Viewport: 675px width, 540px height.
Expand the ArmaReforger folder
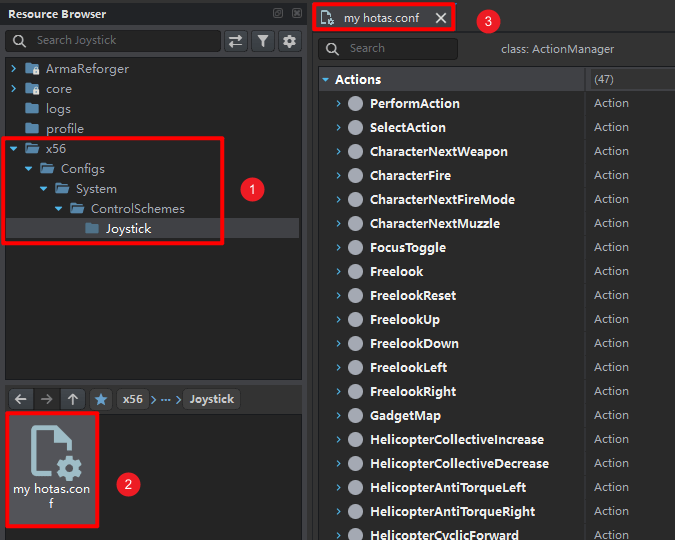14,69
